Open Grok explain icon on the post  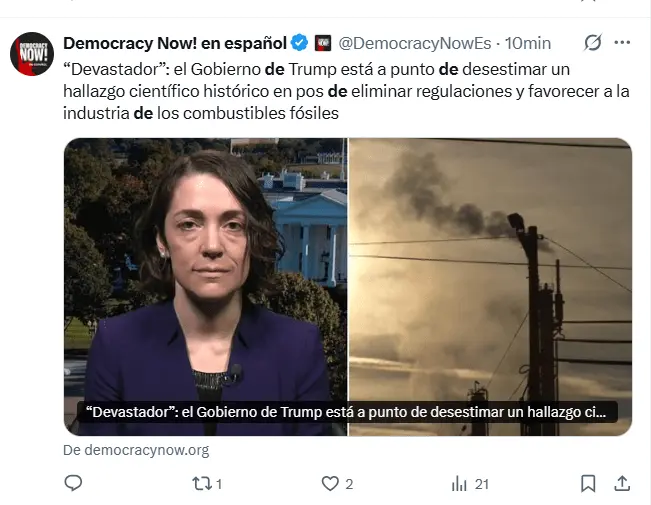(x=593, y=42)
